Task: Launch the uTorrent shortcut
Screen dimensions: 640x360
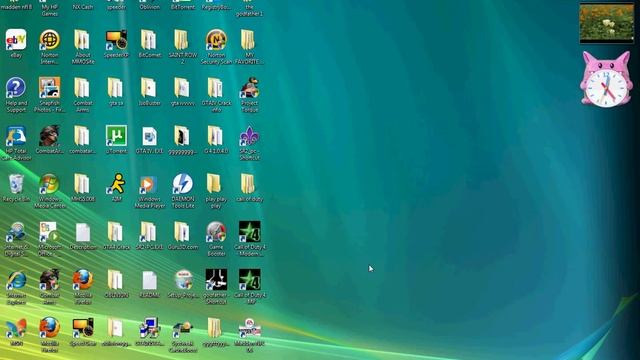Action: (x=116, y=136)
